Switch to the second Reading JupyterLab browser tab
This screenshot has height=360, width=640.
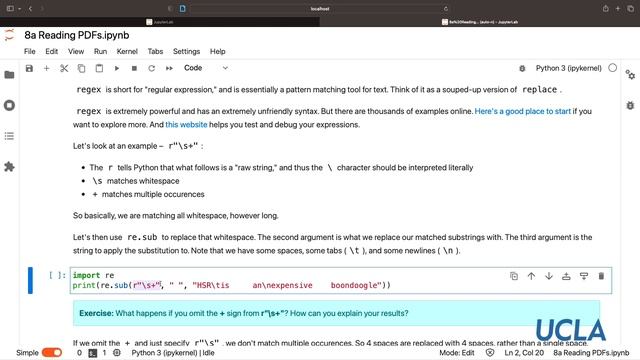(480, 22)
